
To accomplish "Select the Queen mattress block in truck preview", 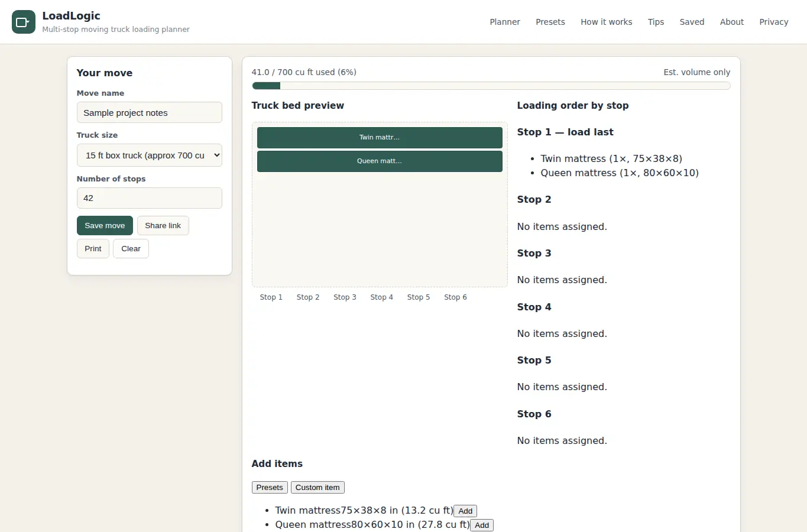I will (380, 161).
